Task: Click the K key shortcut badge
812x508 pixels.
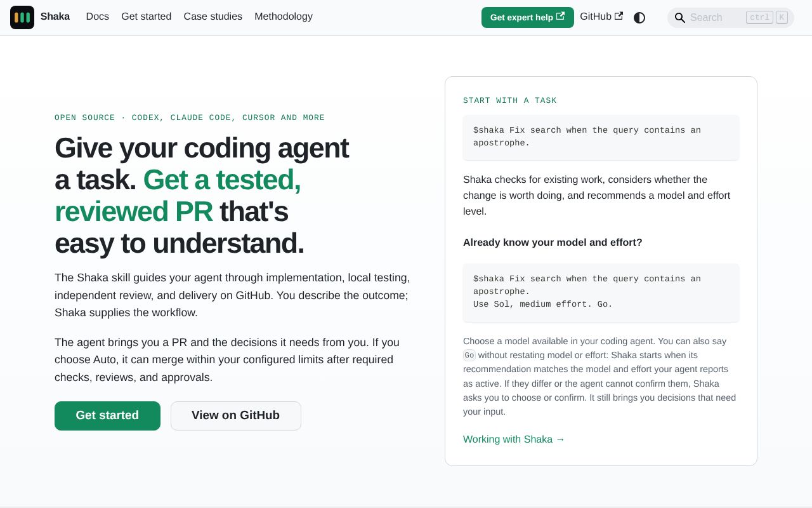Action: (782, 17)
